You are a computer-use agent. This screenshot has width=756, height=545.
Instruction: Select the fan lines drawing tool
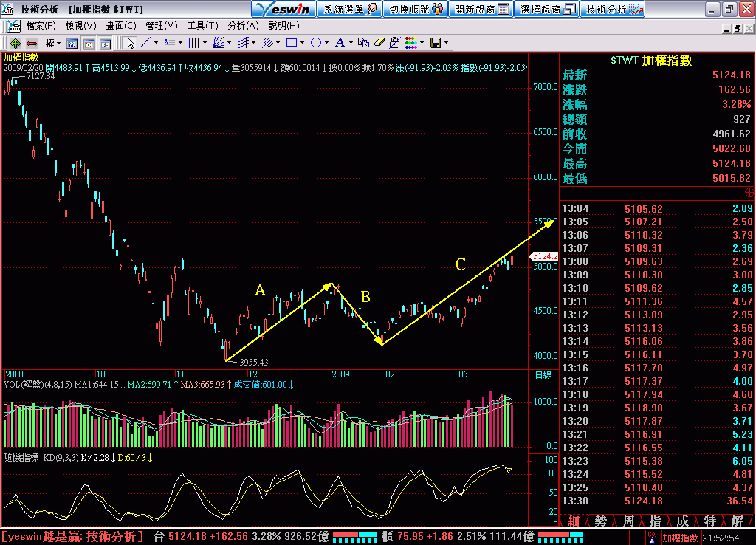point(219,43)
